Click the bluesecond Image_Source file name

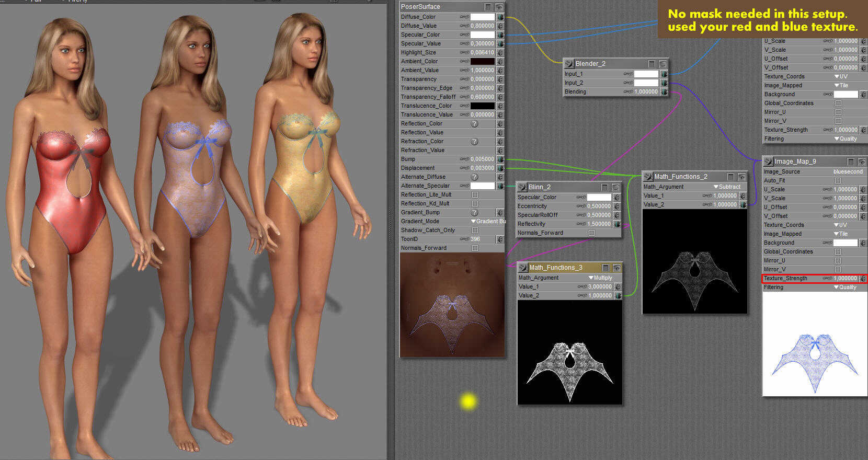pyautogui.click(x=848, y=171)
